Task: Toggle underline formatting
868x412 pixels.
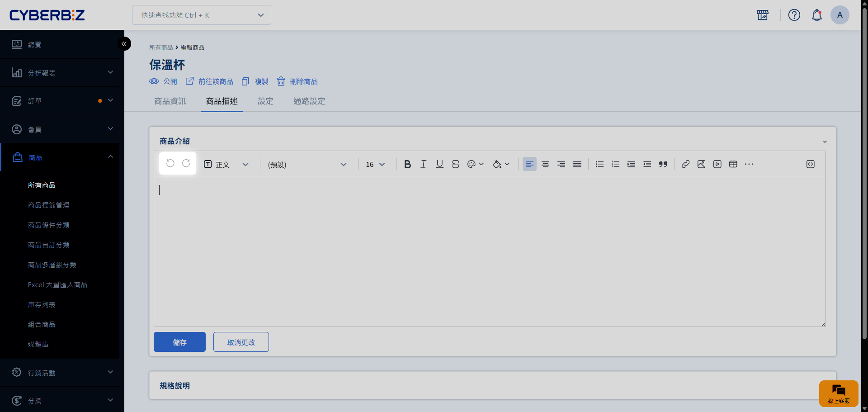Action: click(x=439, y=164)
